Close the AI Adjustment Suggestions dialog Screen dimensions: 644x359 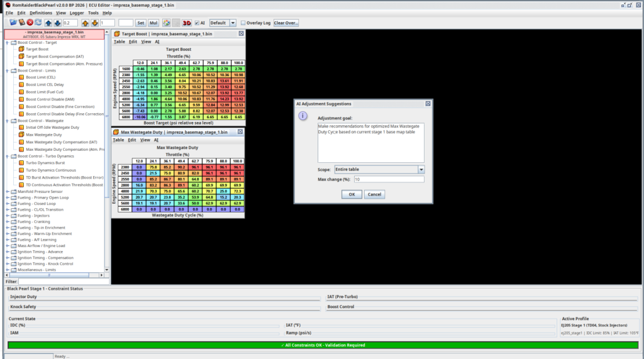428,103
